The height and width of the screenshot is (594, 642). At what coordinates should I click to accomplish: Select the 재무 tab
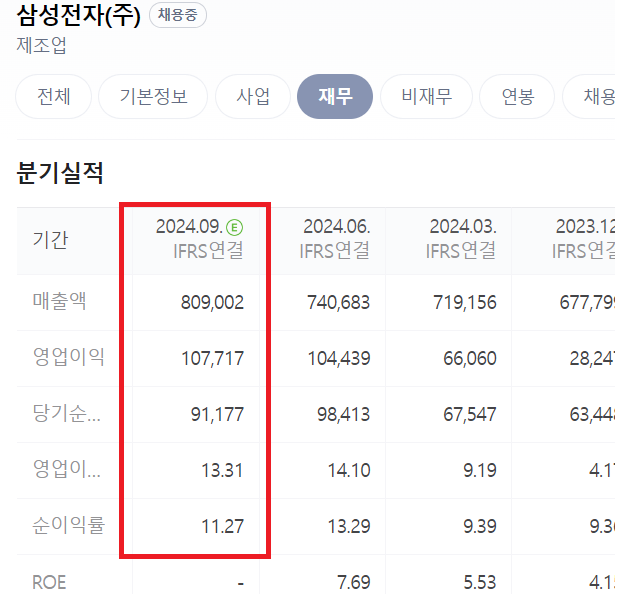pyautogui.click(x=335, y=97)
